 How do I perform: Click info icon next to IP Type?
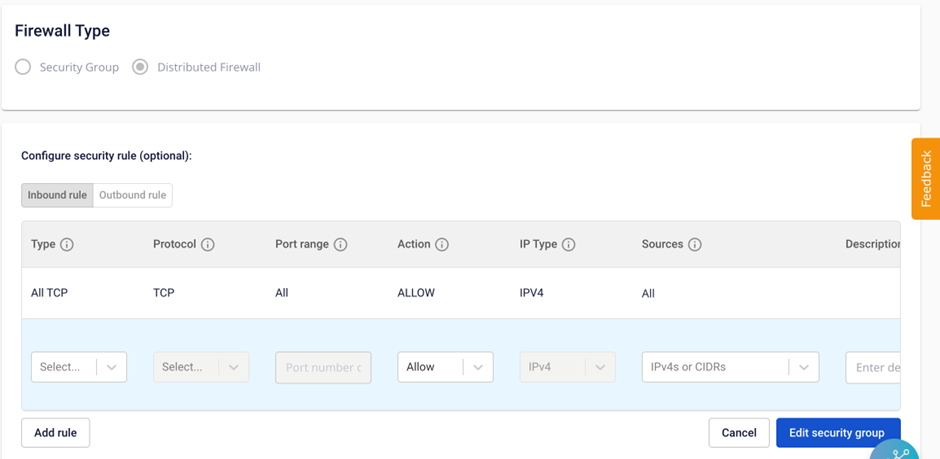point(568,244)
